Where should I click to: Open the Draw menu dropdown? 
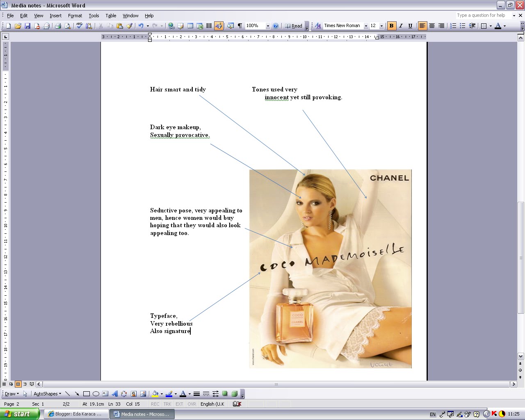pos(12,394)
